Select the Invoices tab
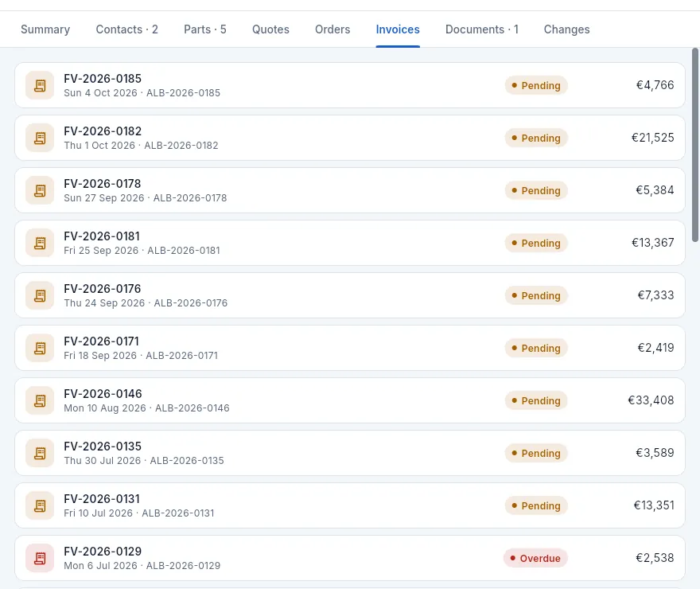This screenshot has height=589, width=700. 398,29
